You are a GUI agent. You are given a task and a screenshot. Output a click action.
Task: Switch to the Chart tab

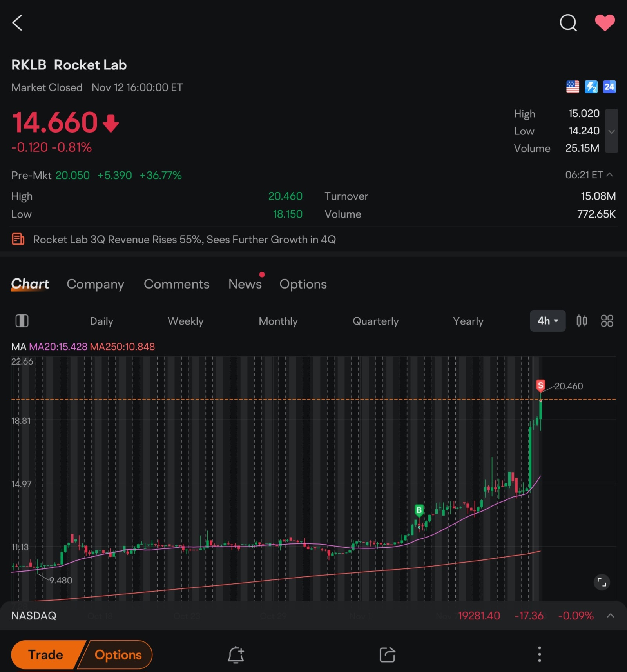click(30, 284)
